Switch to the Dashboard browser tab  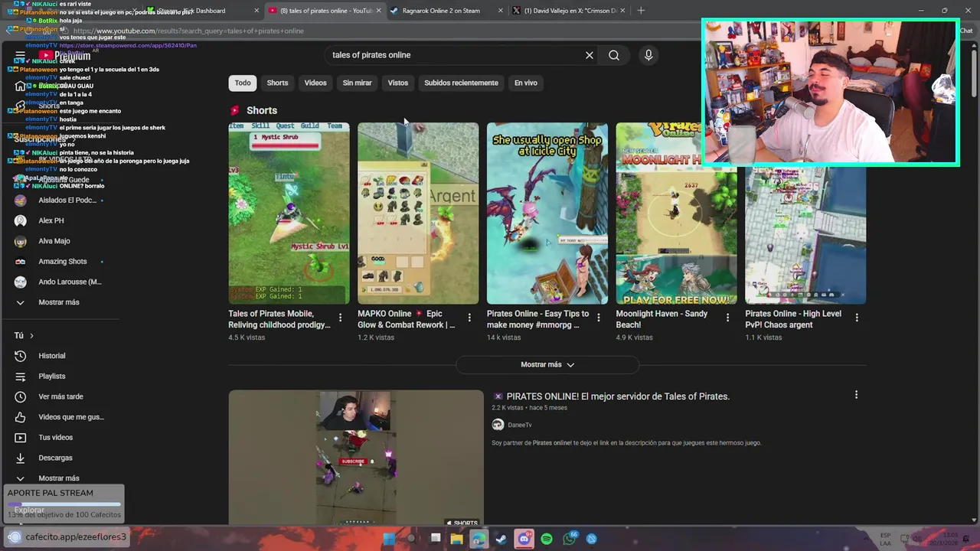(x=203, y=11)
